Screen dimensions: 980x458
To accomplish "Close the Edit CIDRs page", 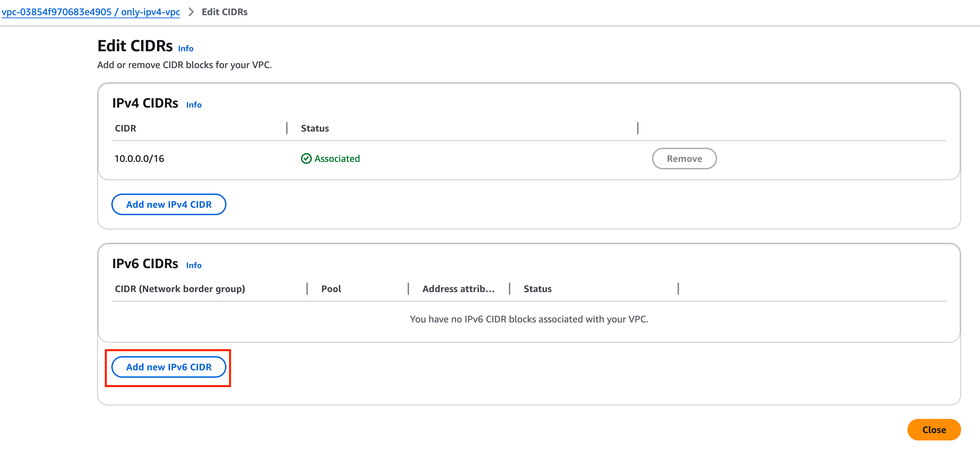I will click(x=934, y=430).
